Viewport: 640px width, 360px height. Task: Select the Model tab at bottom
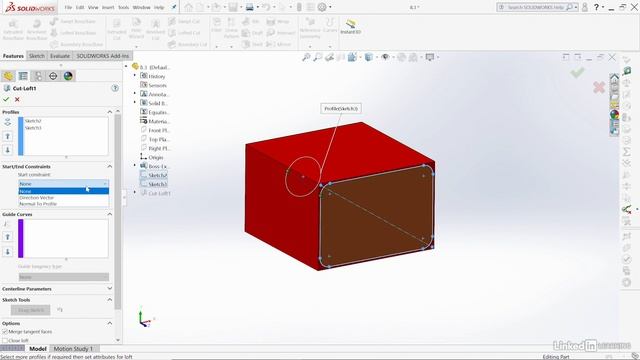coord(38,349)
